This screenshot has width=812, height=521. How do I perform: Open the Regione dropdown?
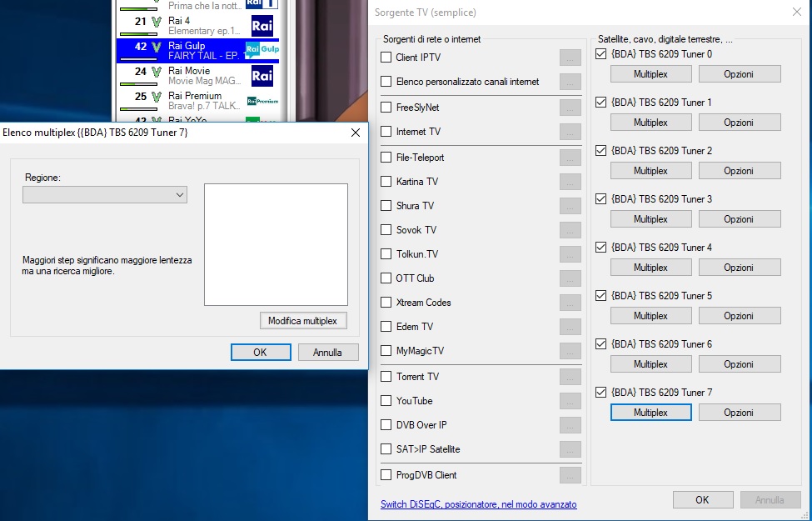(x=105, y=194)
